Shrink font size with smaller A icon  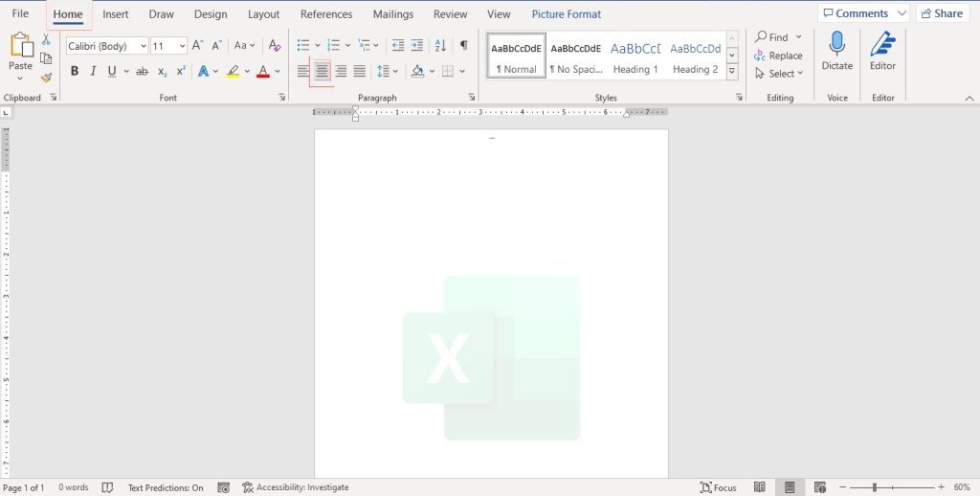click(x=217, y=46)
